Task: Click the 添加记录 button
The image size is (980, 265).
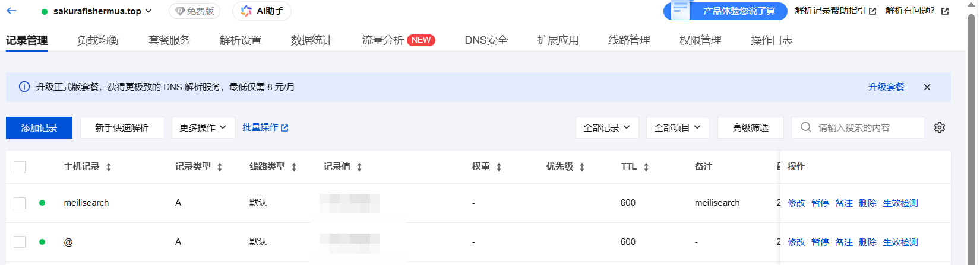Action: pos(39,128)
